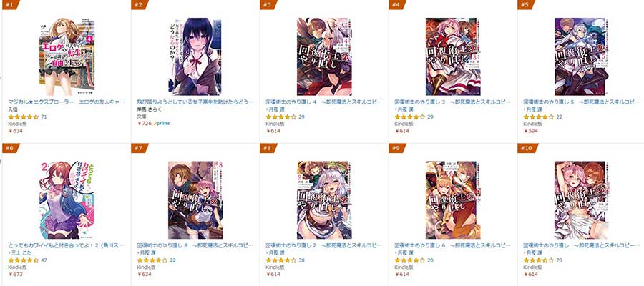
Task: Click the とってもカワイイ私と付き合ってよ！2 title link
Action: coord(67,245)
